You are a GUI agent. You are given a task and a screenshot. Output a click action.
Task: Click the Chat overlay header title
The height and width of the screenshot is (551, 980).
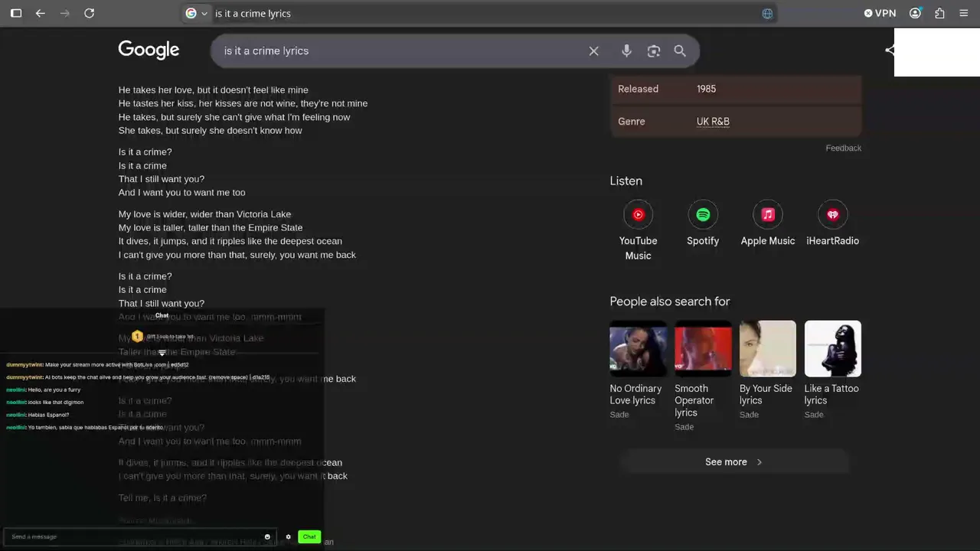162,315
